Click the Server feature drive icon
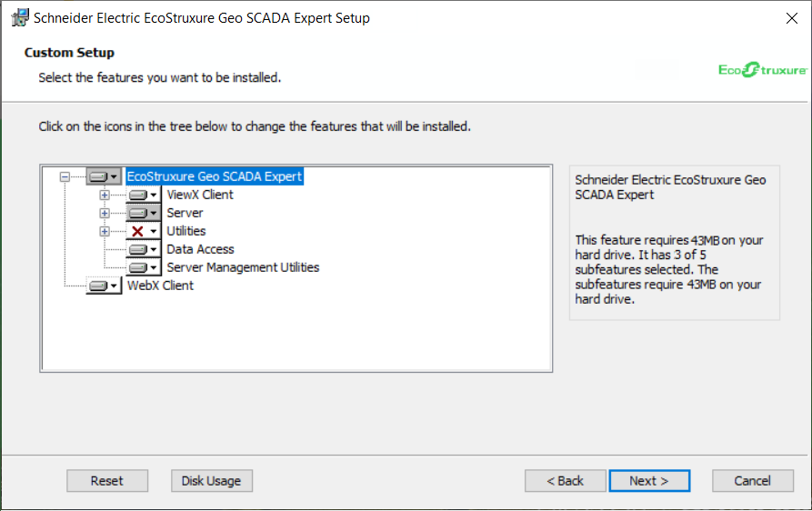812x511 pixels. pos(143,213)
